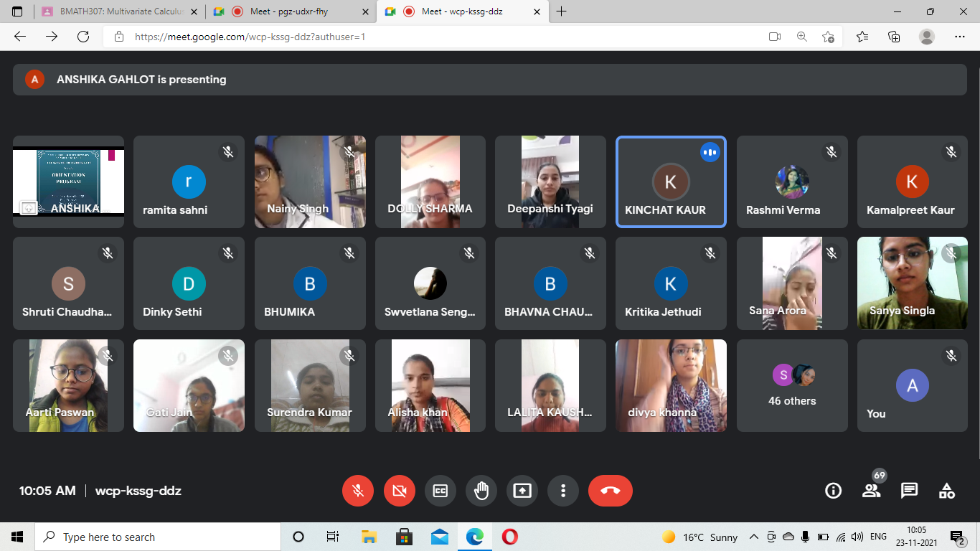Open the chat panel icon

click(909, 491)
